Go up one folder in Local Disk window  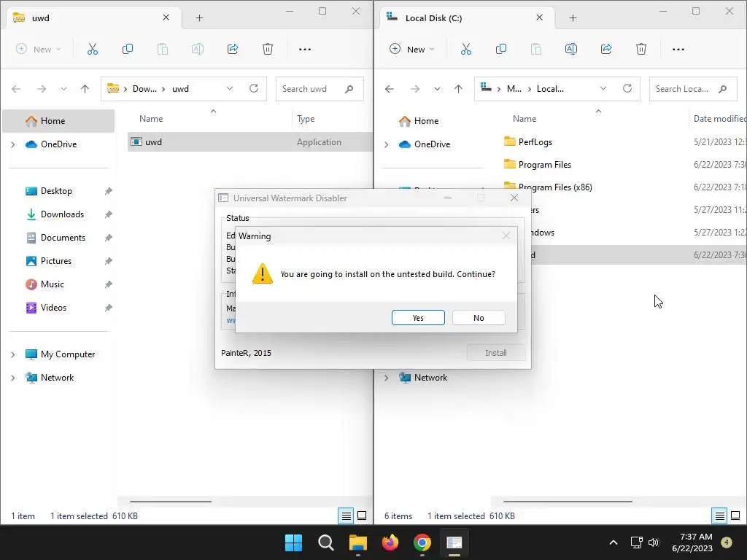click(x=458, y=88)
